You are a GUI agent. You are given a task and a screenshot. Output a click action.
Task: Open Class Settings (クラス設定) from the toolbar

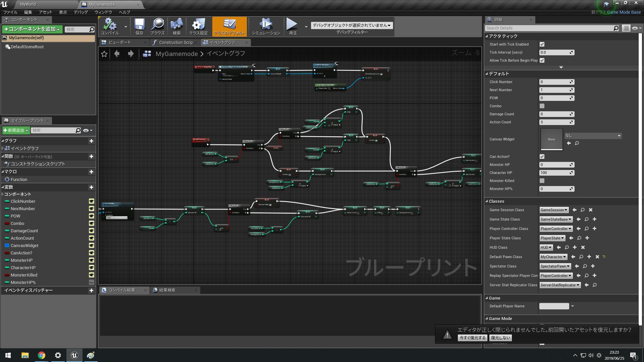198,26
